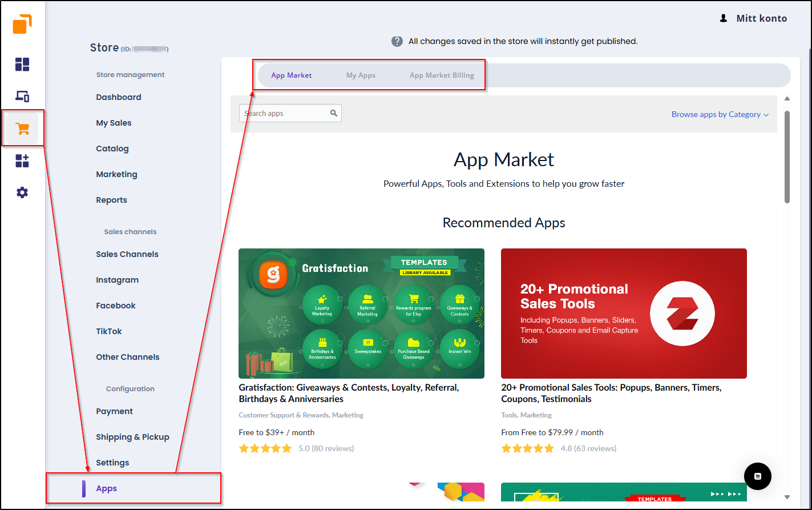Open the floating cart button at bottom right
This screenshot has width=812, height=510.
pyautogui.click(x=757, y=476)
